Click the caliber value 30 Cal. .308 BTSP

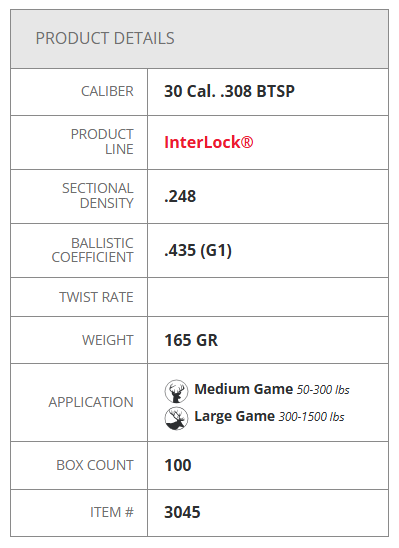point(230,92)
